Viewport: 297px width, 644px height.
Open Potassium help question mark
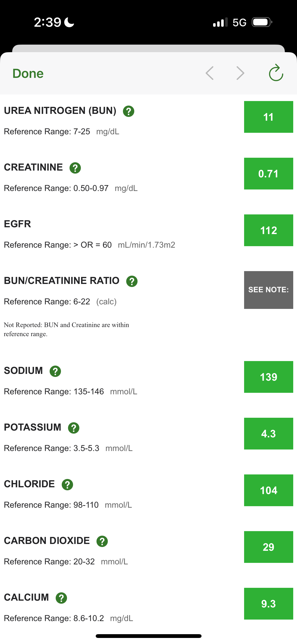point(74,428)
